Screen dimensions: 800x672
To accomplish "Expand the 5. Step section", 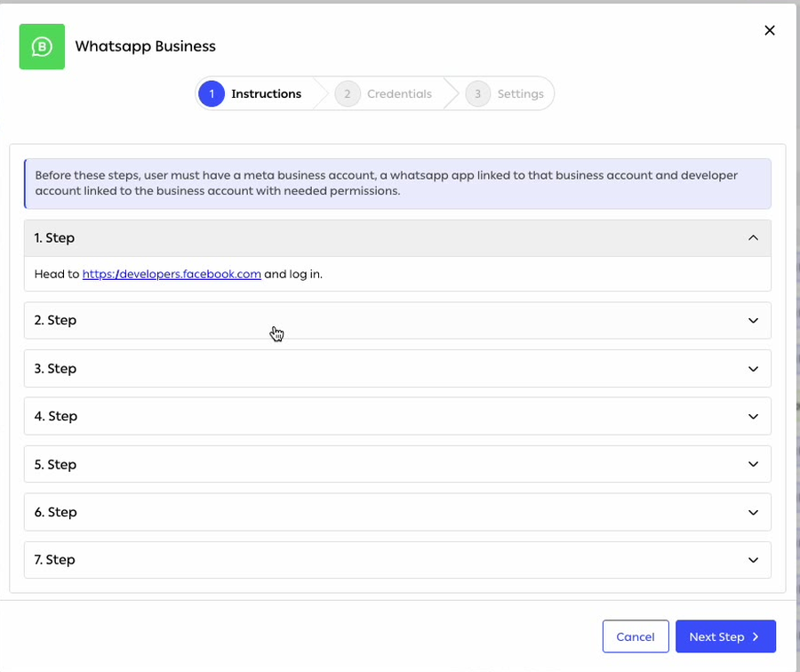I will [x=397, y=464].
